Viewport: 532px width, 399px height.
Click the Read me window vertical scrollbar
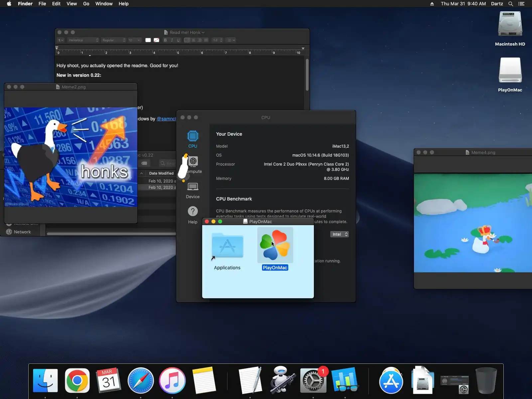pos(307,75)
